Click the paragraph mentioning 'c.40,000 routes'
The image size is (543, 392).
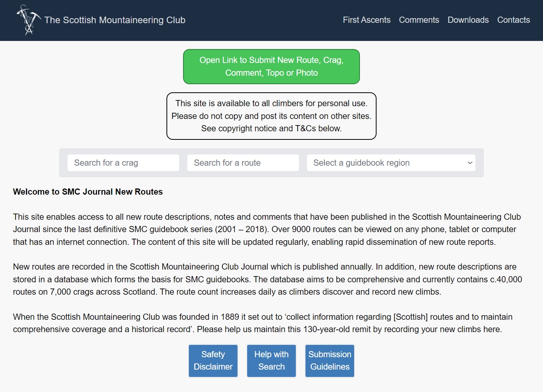pyautogui.click(x=267, y=279)
